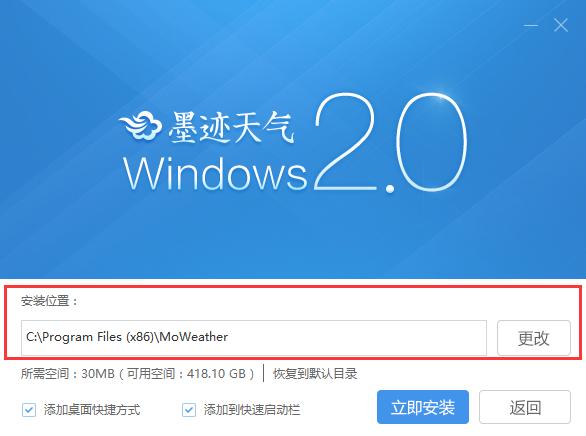The image size is (586, 436).
Task: Click the Windows banner text
Action: point(215,174)
